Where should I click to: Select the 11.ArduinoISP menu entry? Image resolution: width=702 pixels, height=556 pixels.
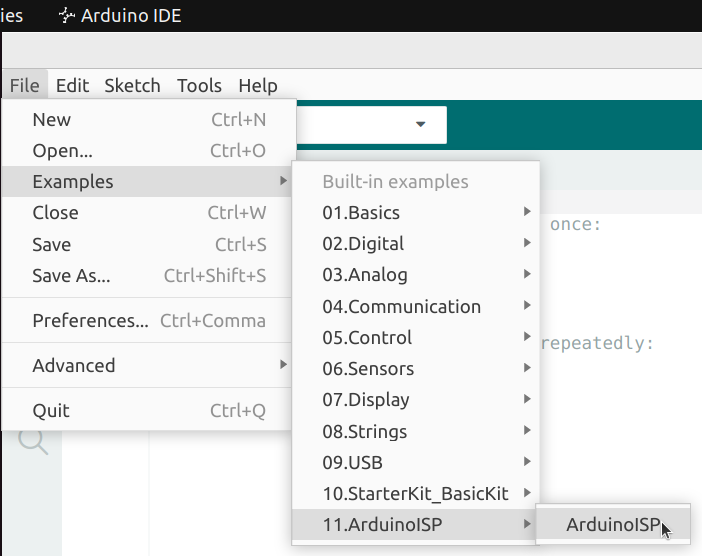click(x=415, y=525)
